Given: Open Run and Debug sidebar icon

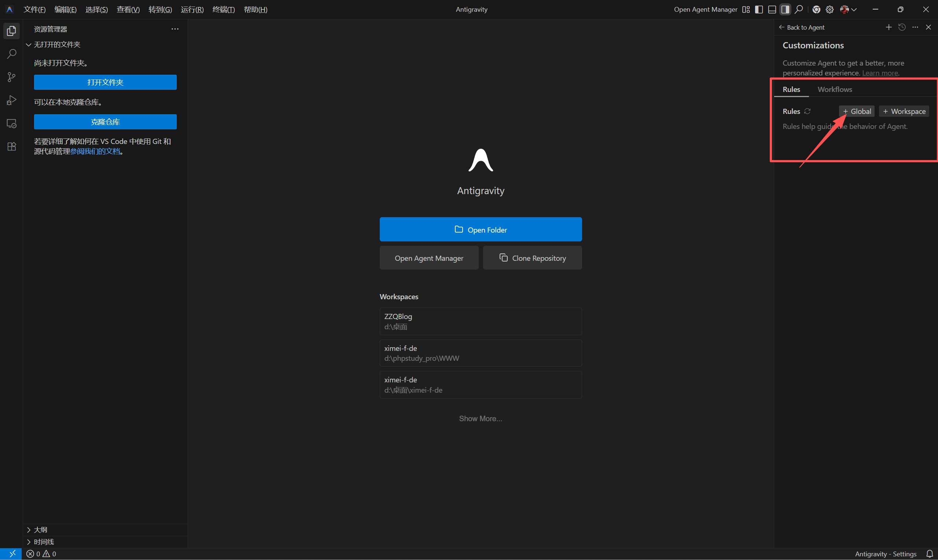Looking at the screenshot, I should point(11,100).
